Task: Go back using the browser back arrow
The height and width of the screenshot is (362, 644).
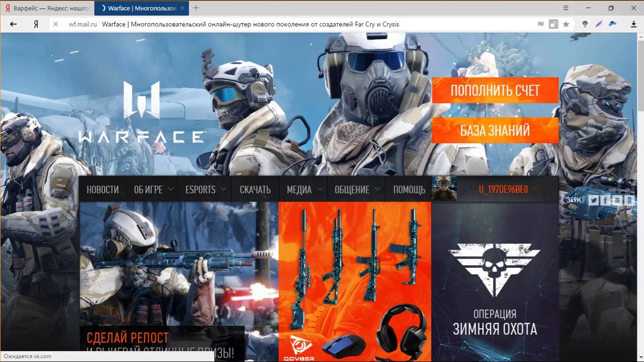Action: (x=14, y=24)
